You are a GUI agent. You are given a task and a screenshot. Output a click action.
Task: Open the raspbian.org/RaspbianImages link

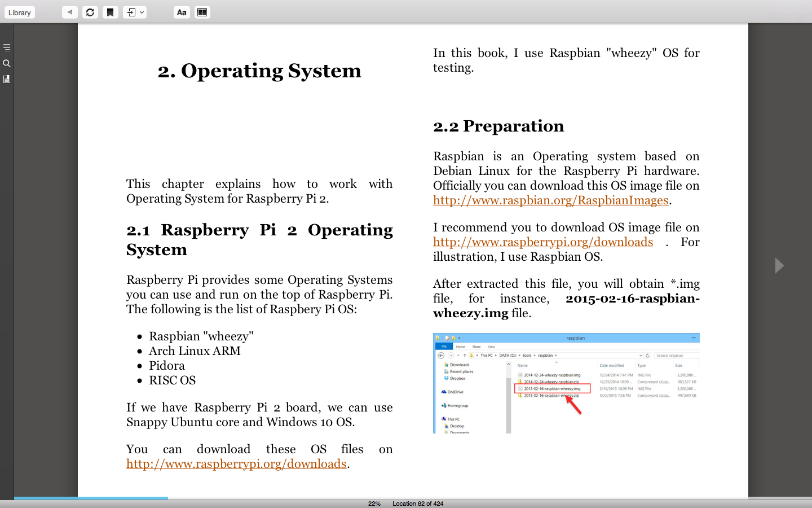(551, 200)
